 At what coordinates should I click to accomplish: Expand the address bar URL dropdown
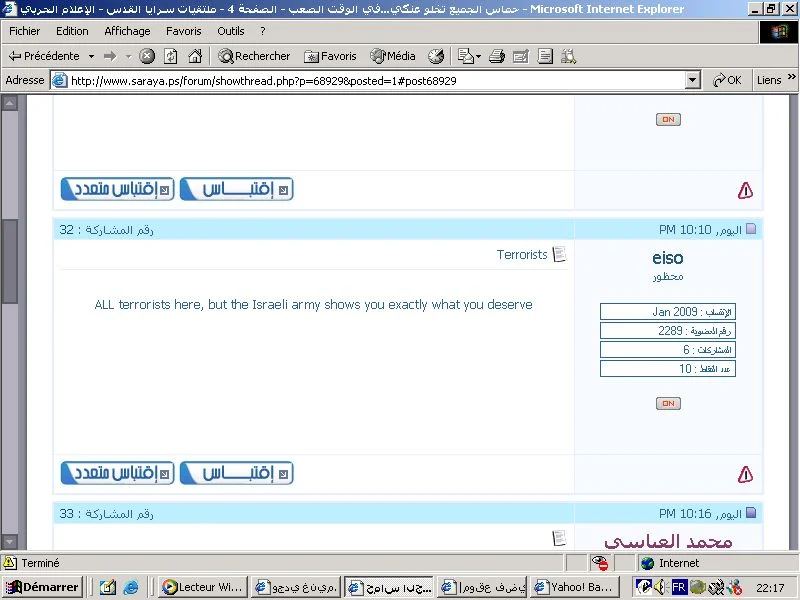coord(693,80)
